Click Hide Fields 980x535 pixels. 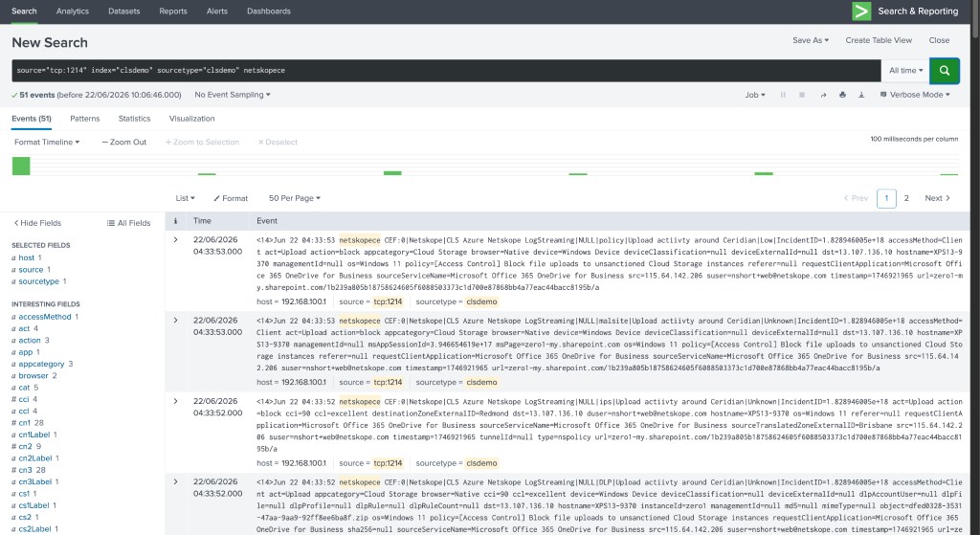click(x=37, y=222)
